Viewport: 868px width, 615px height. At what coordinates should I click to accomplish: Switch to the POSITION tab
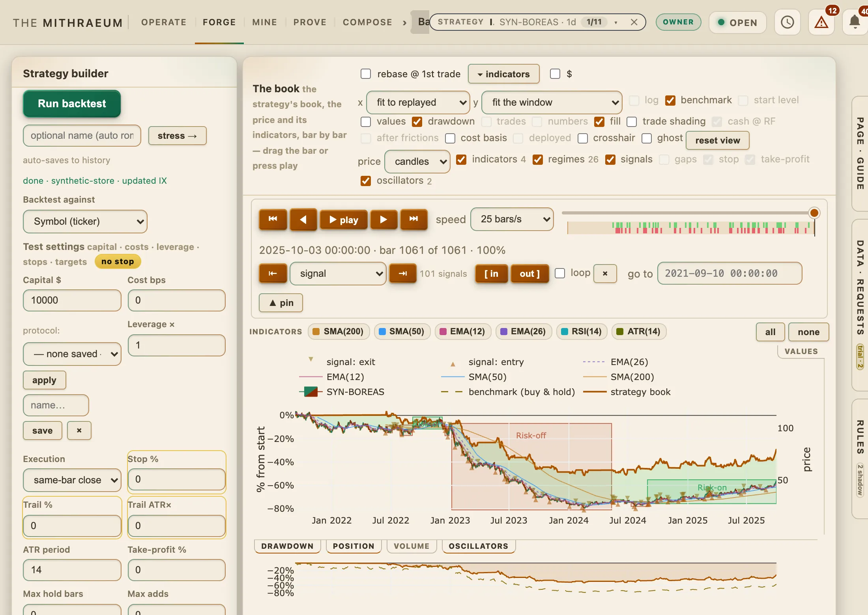(354, 546)
